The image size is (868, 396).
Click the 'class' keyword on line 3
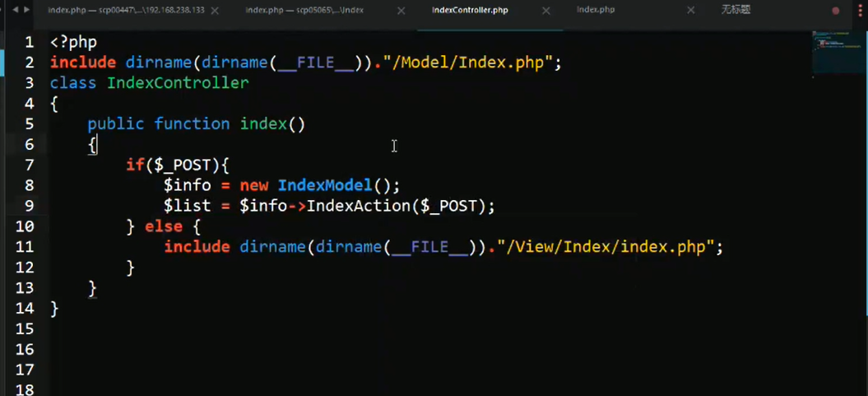(x=73, y=83)
